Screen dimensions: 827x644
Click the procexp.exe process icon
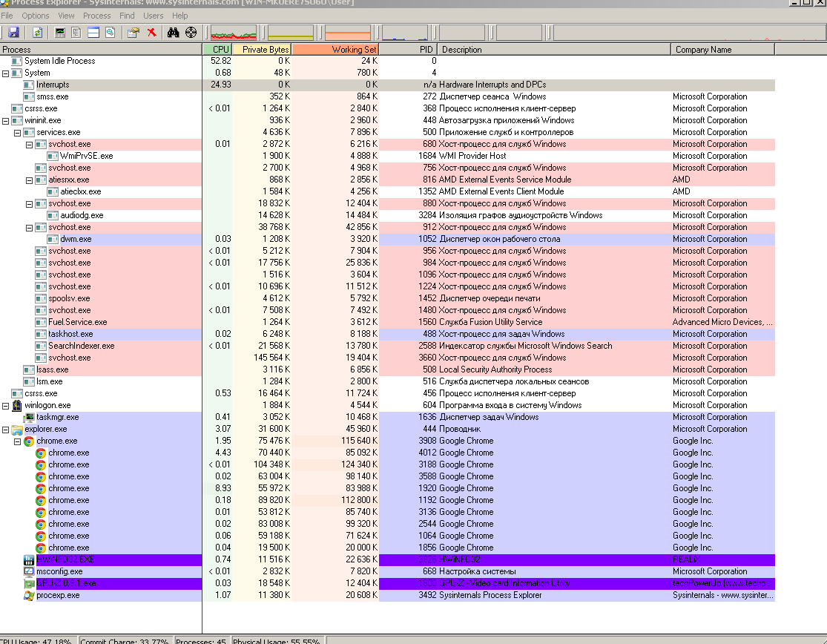coord(28,595)
